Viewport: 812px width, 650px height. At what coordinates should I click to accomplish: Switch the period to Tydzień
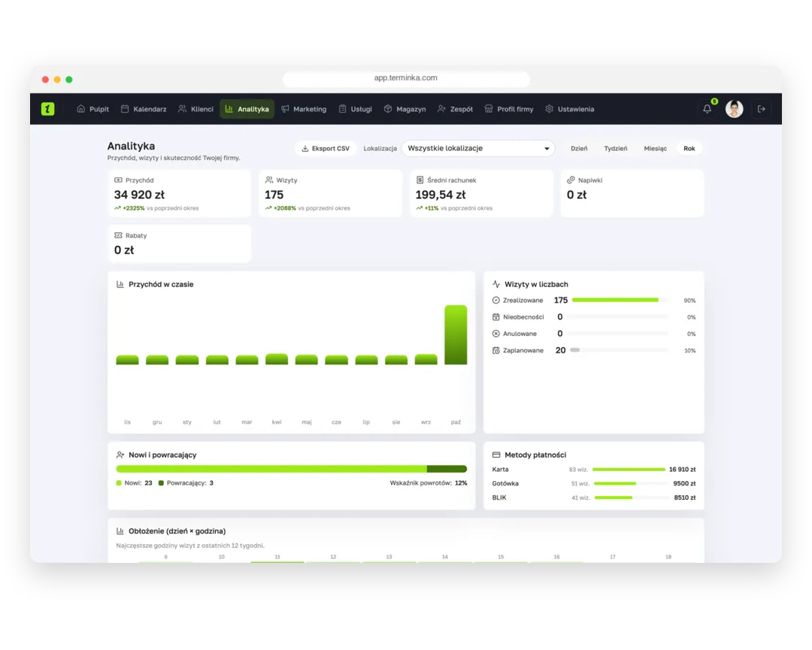[615, 149]
